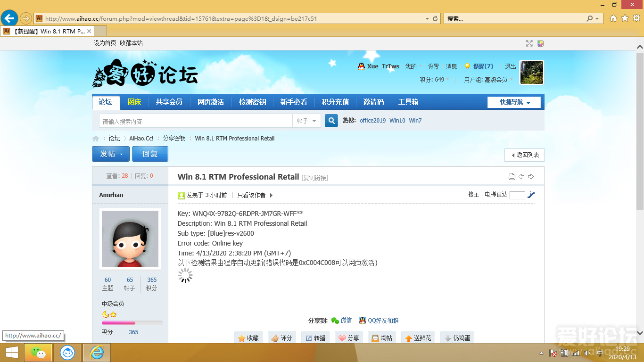Open Internet Explorer from the taskbar
The height and width of the screenshot is (362, 644).
97,353
